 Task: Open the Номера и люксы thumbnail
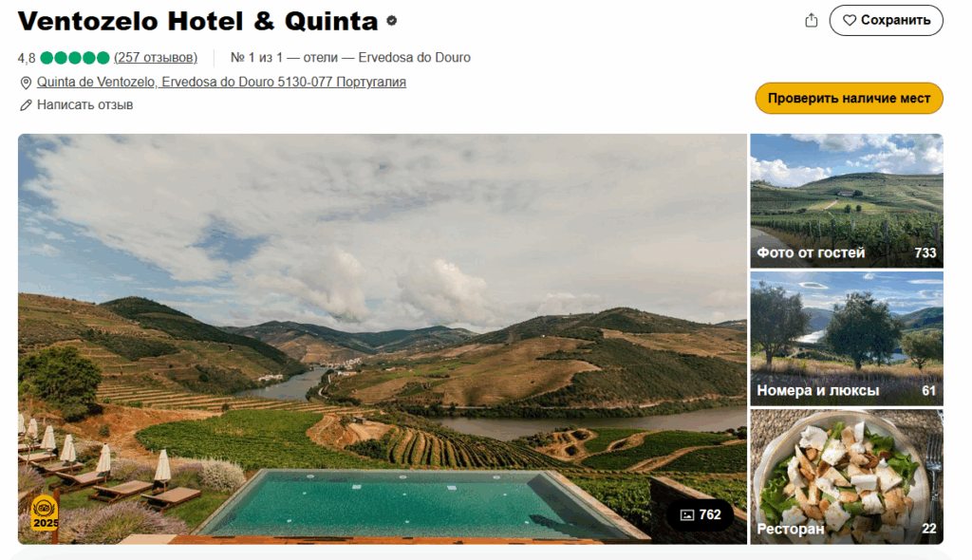click(846, 339)
